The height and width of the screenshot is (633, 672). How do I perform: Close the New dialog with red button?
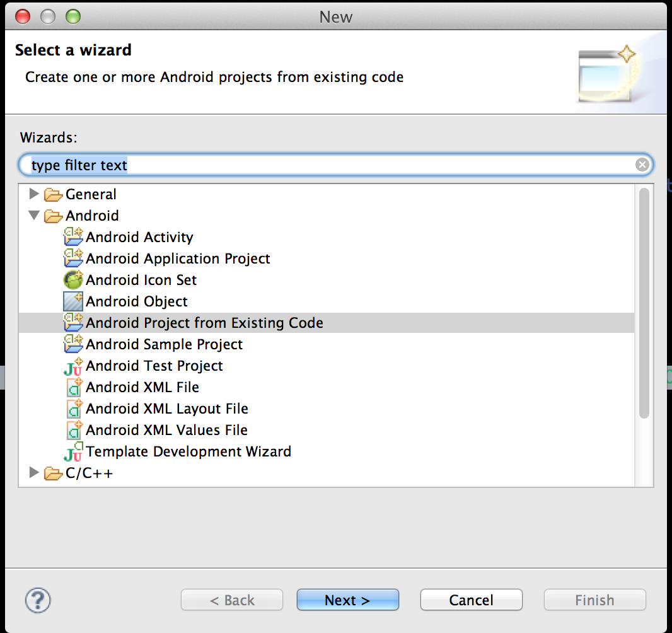pyautogui.click(x=22, y=17)
